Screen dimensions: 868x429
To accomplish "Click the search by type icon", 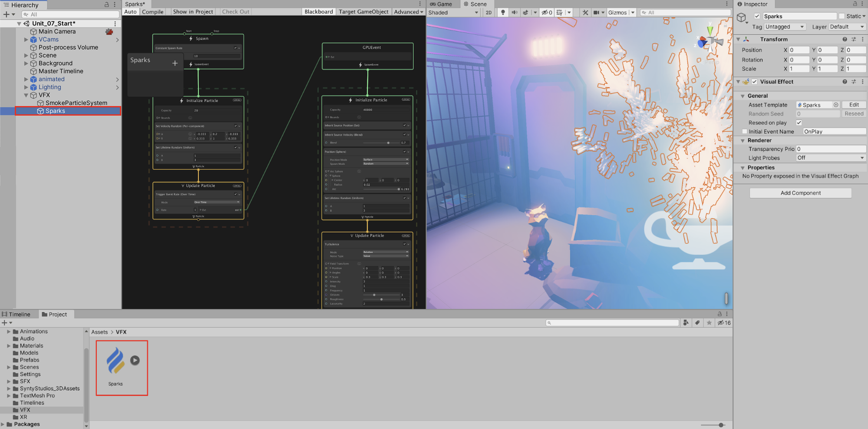I will [686, 323].
